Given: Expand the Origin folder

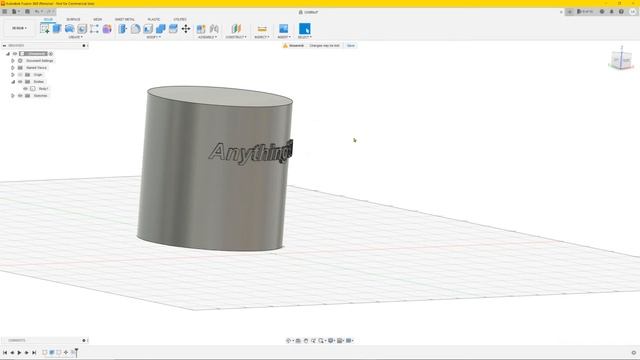Looking at the screenshot, I should tap(13, 75).
